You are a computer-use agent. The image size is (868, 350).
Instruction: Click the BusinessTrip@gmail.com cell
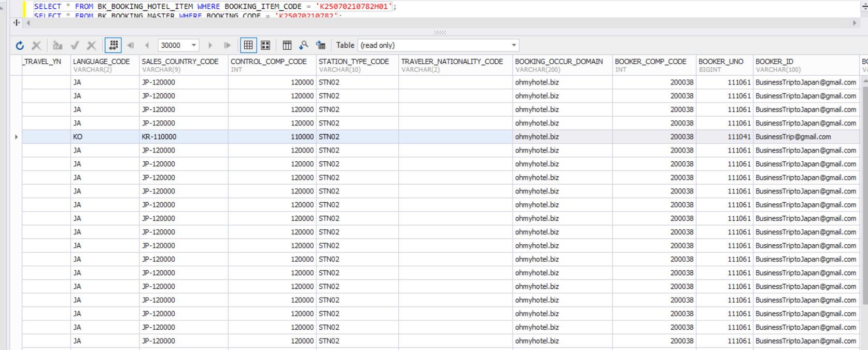793,137
